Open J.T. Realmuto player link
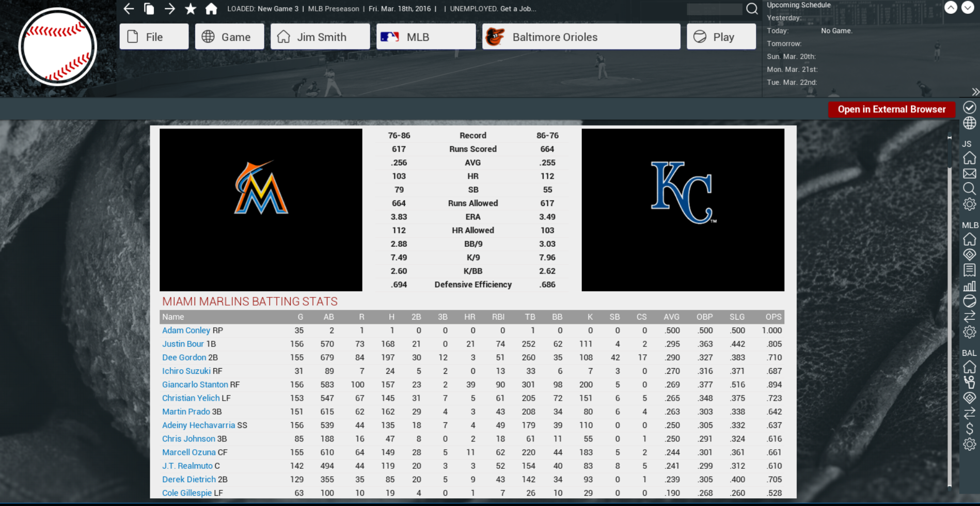Image resolution: width=980 pixels, height=506 pixels. 187,466
